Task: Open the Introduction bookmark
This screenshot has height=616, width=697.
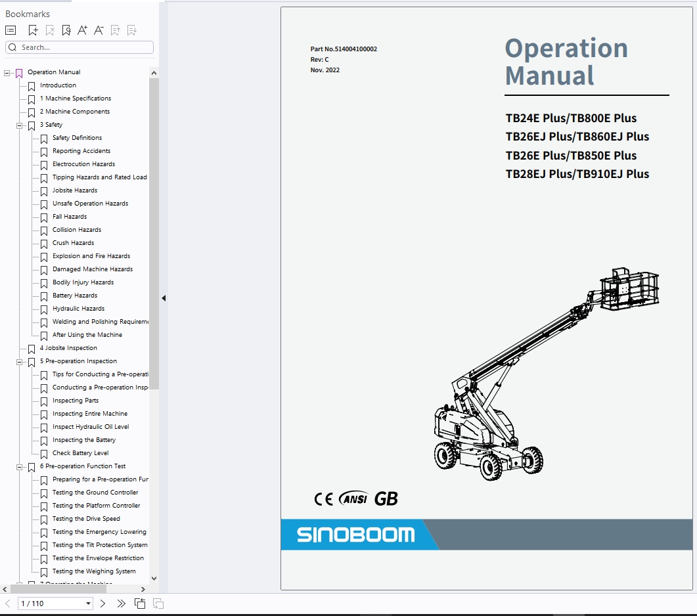Action: coord(58,85)
